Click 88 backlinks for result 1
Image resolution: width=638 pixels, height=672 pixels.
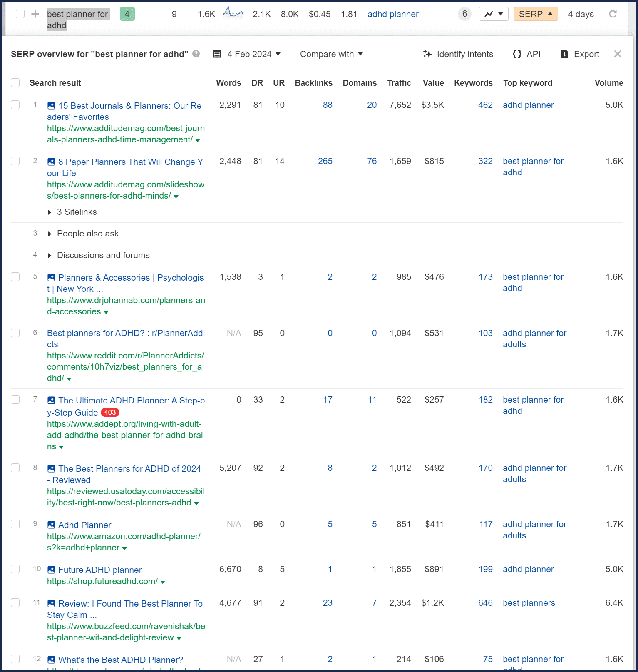point(328,105)
